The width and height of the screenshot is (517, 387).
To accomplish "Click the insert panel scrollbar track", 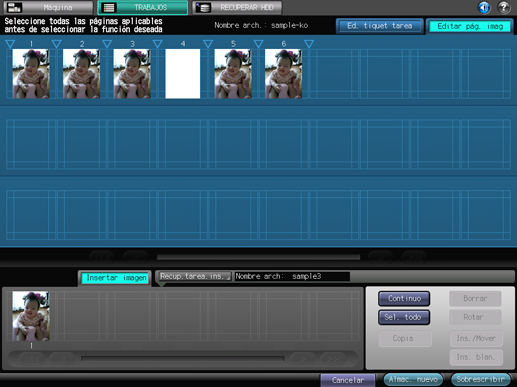I will tap(183, 359).
